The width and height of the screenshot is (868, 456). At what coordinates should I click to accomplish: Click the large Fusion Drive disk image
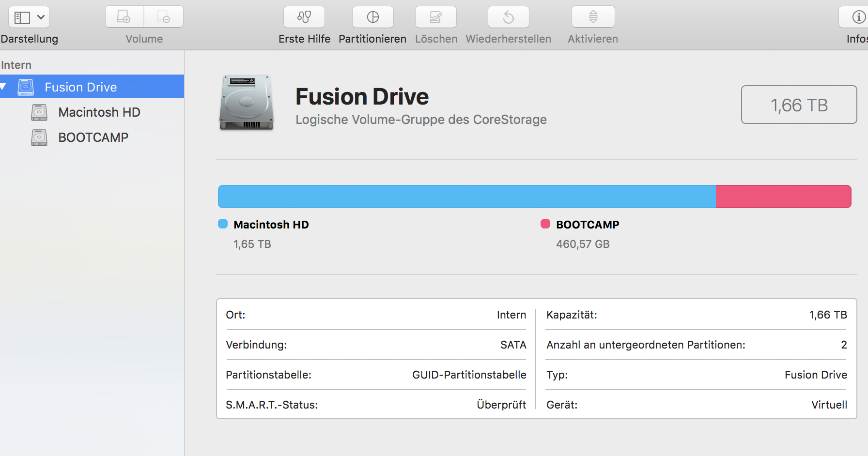[x=247, y=103]
